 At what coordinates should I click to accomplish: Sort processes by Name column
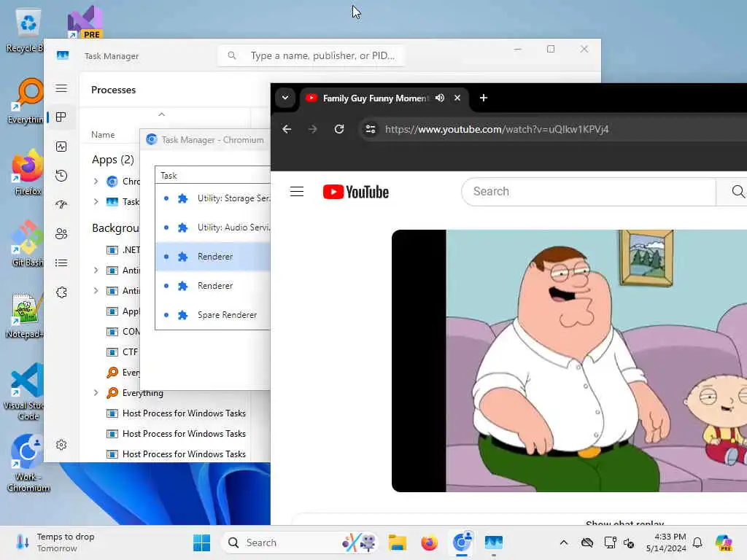pyautogui.click(x=103, y=135)
